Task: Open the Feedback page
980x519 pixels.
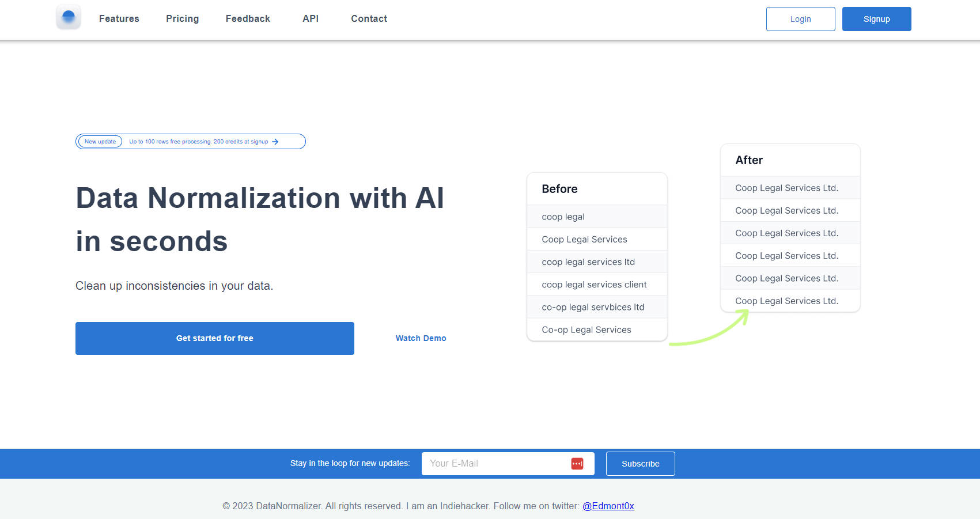Action: [248, 18]
